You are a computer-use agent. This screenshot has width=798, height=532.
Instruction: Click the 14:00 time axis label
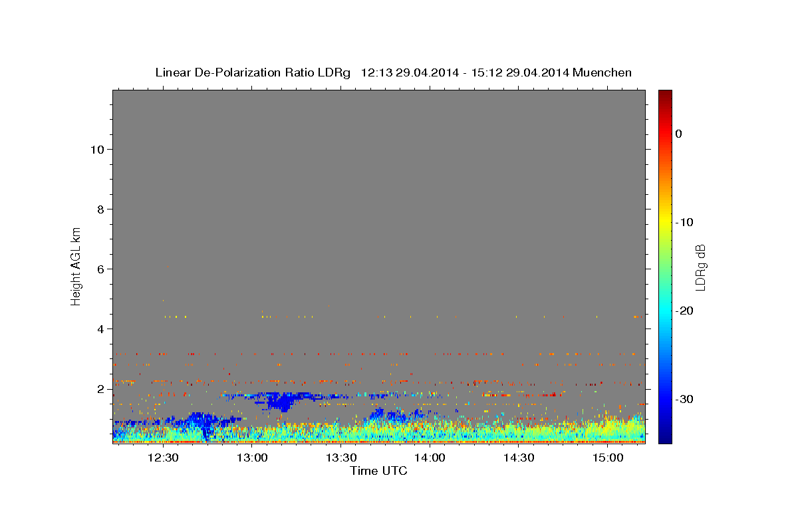click(430, 458)
